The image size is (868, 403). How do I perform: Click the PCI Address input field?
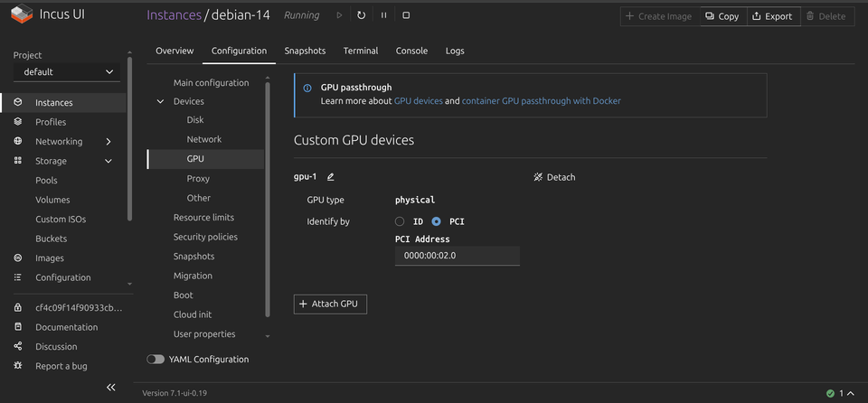click(458, 256)
